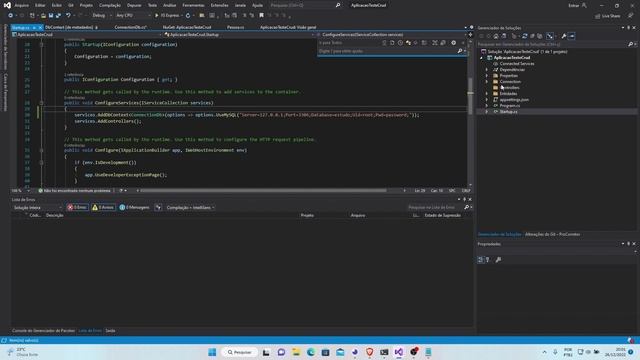Open the Arquivo menu
The image size is (640, 360).
[22, 5]
